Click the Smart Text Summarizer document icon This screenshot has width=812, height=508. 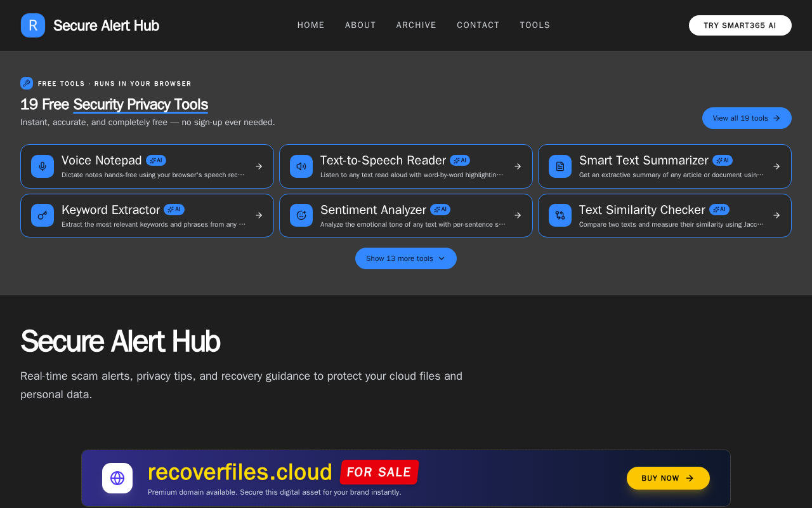click(x=560, y=166)
